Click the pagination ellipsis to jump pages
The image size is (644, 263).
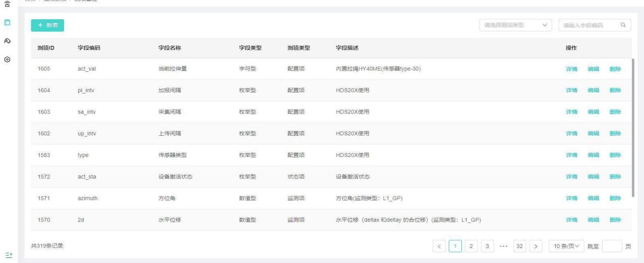pyautogui.click(x=504, y=247)
